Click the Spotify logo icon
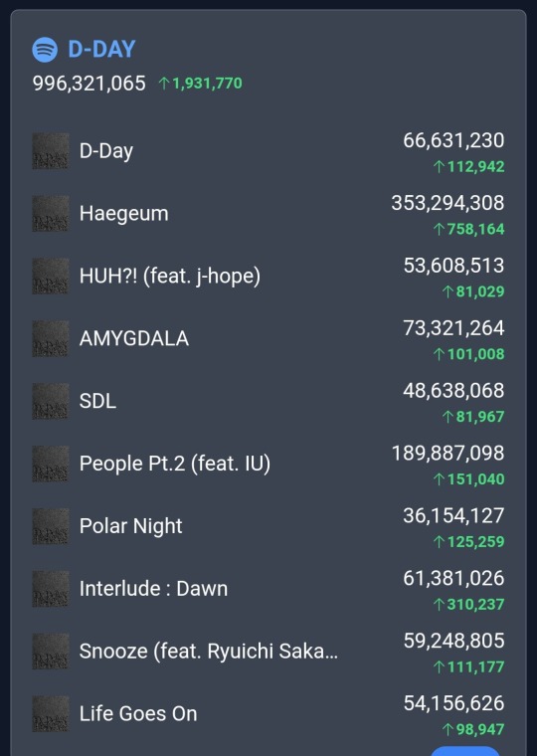This screenshot has height=756, width=537. pos(45,50)
